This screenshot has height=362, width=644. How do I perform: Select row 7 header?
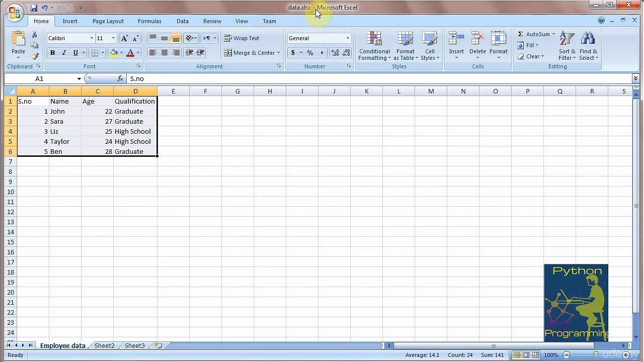pos(10,161)
